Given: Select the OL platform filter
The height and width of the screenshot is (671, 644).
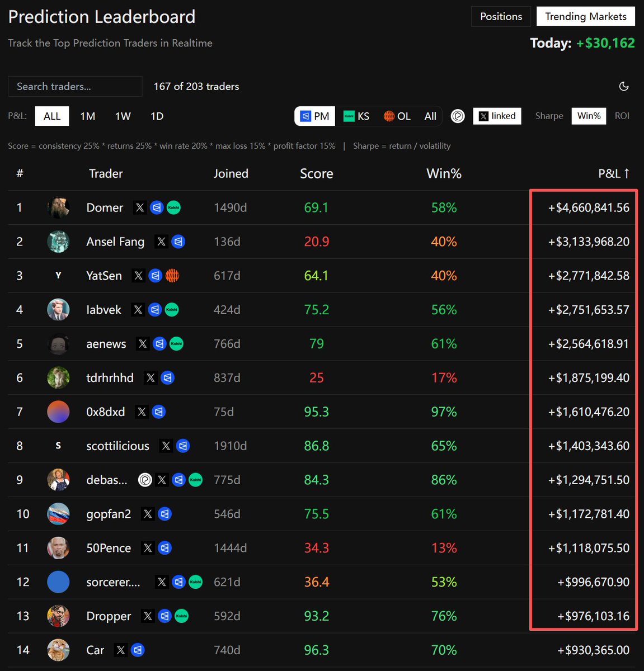Looking at the screenshot, I should coord(397,116).
